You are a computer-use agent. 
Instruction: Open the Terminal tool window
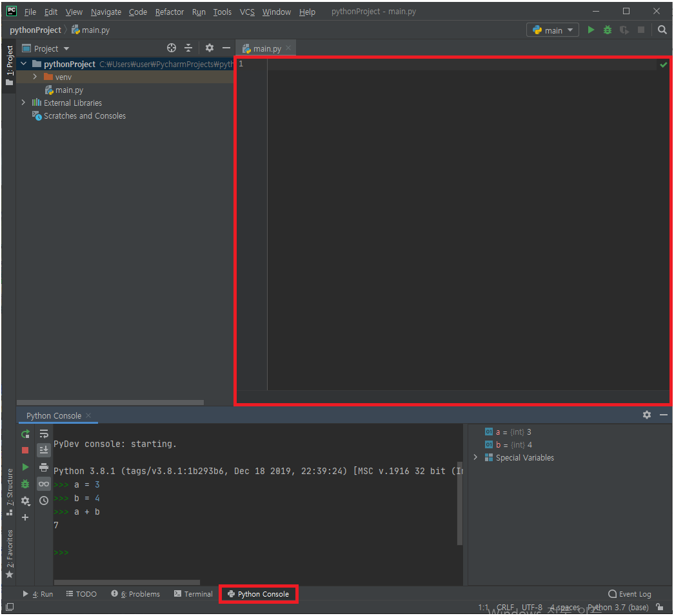(x=193, y=594)
